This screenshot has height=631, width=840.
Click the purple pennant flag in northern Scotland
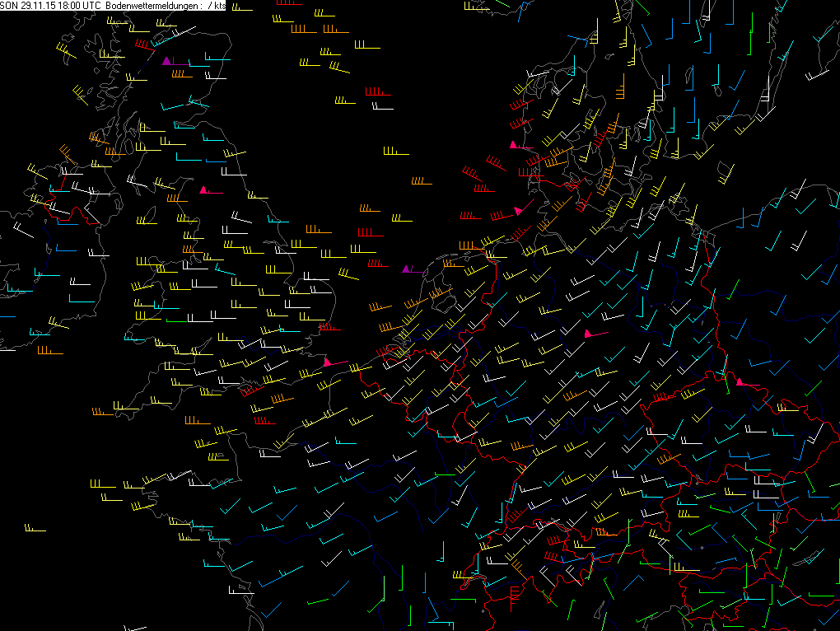pos(167,61)
